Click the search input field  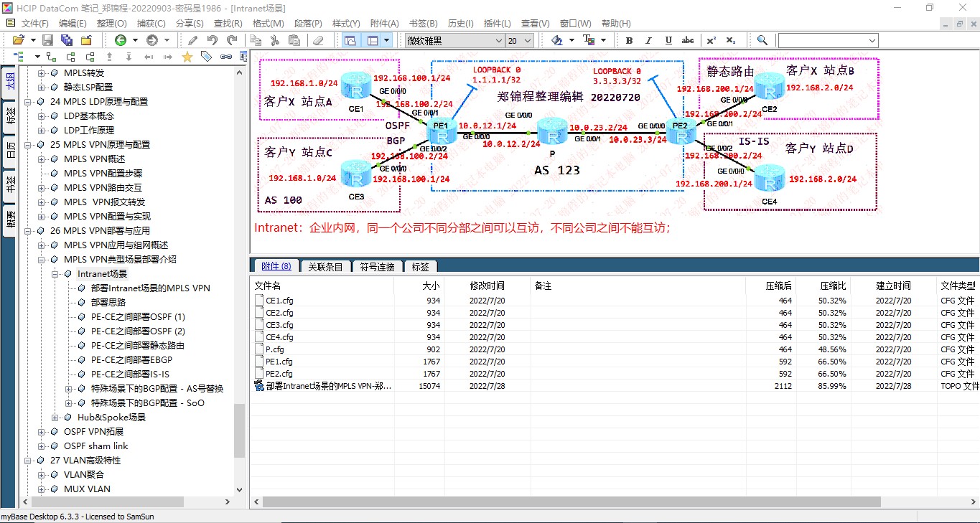pyautogui.click(x=821, y=41)
